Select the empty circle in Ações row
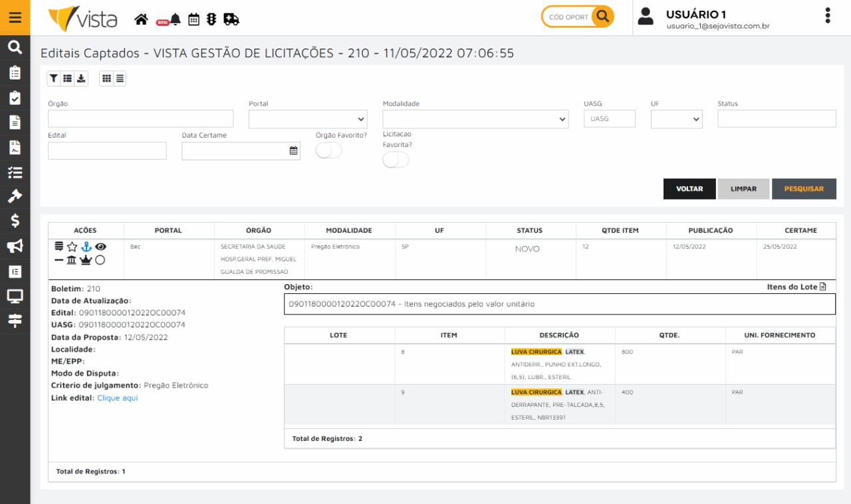The height and width of the screenshot is (504, 851). [100, 260]
